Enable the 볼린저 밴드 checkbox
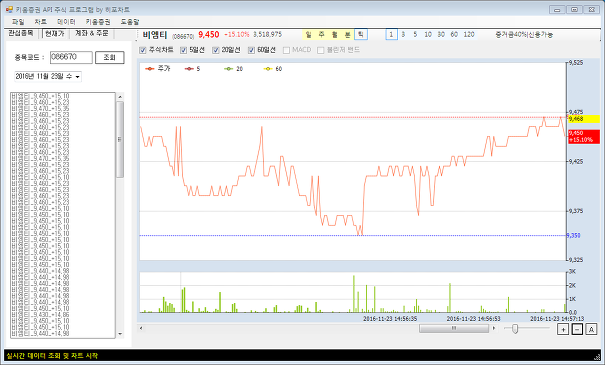Viewport: 605px width, 365px height. tap(320, 50)
